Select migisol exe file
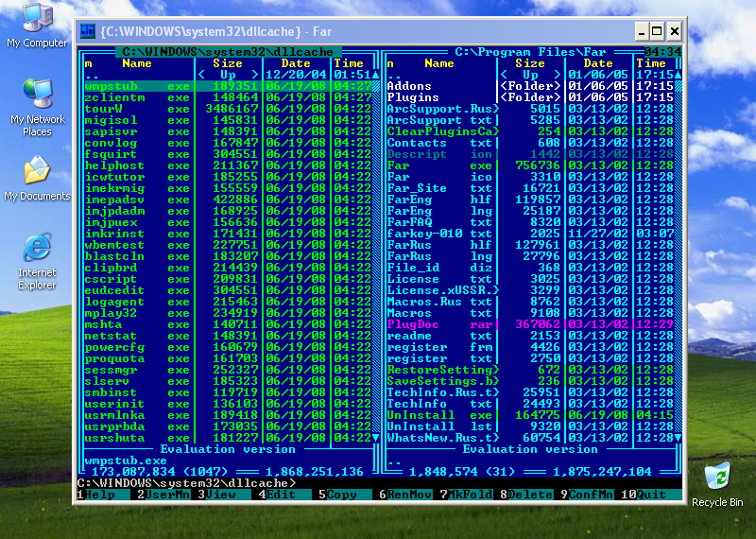 click(x=228, y=120)
